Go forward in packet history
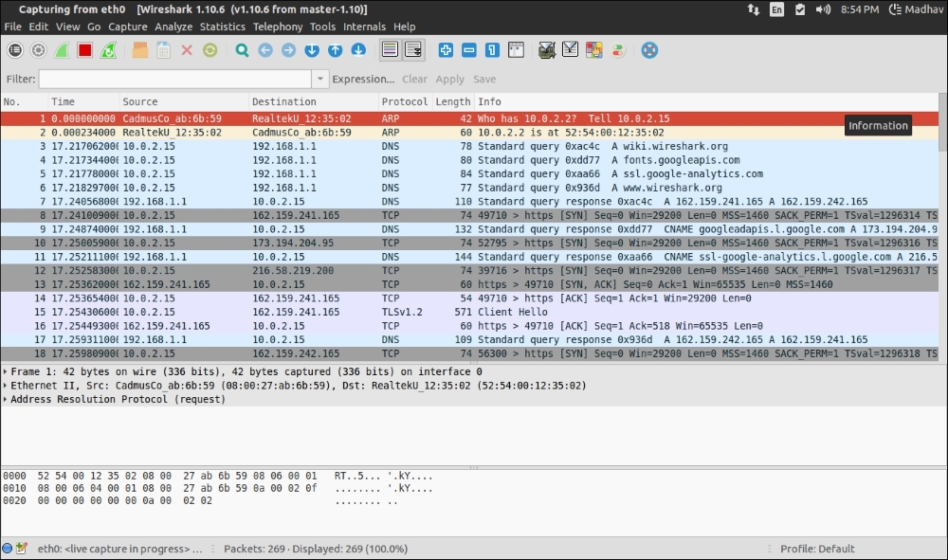 pyautogui.click(x=288, y=50)
